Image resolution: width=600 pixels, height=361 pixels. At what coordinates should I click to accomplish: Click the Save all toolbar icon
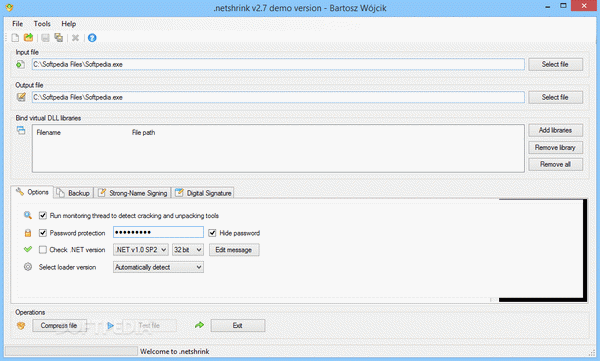[58, 38]
